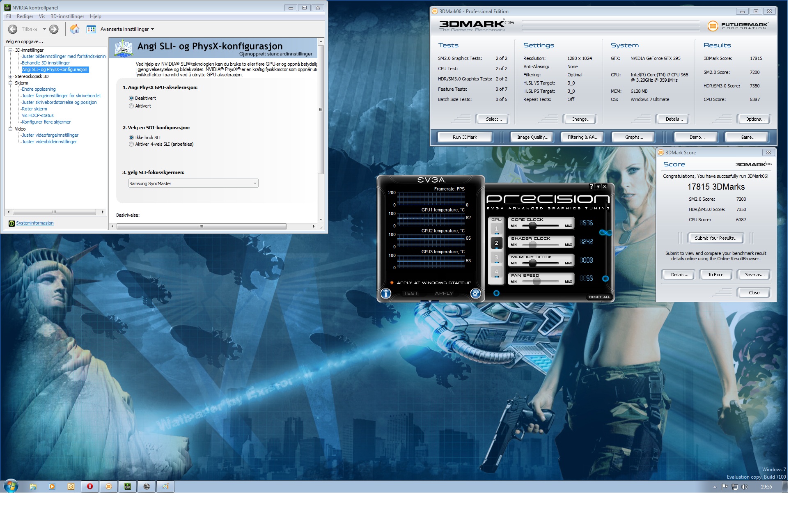Select Aktiver 4-veis SLI option
This screenshot has width=798, height=532.
[131, 144]
